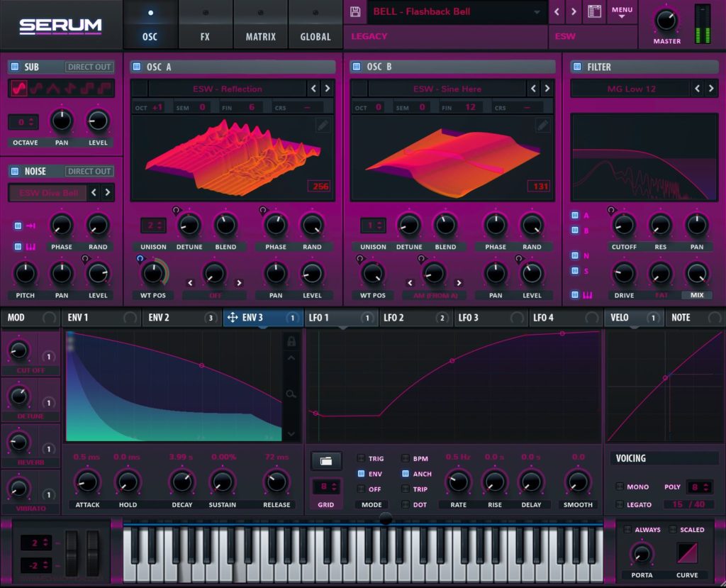Toggle filter routing for noise N
This screenshot has width=726, height=588.
pyautogui.click(x=575, y=255)
